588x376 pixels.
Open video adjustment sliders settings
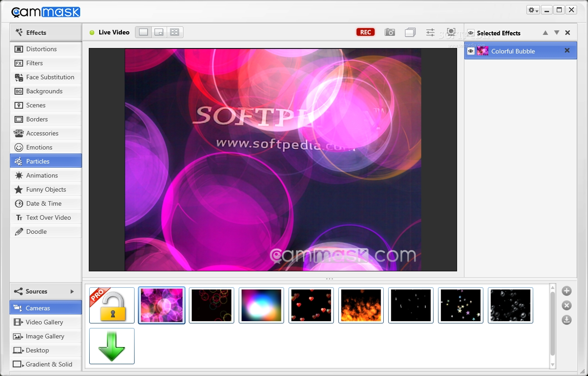click(430, 32)
